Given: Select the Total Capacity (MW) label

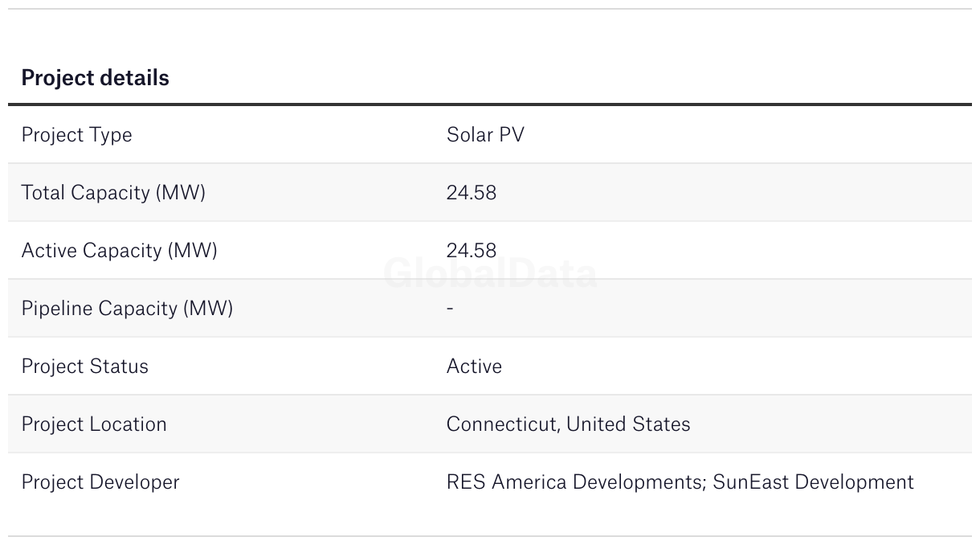Looking at the screenshot, I should [x=113, y=193].
